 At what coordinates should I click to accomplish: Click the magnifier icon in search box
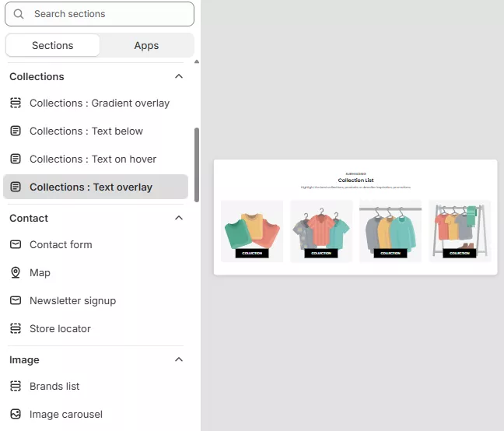19,14
